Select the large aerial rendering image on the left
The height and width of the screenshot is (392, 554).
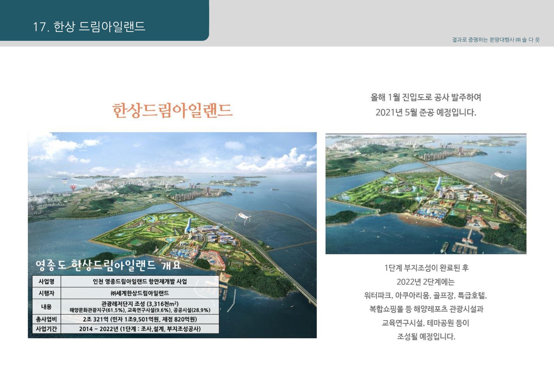(x=172, y=235)
